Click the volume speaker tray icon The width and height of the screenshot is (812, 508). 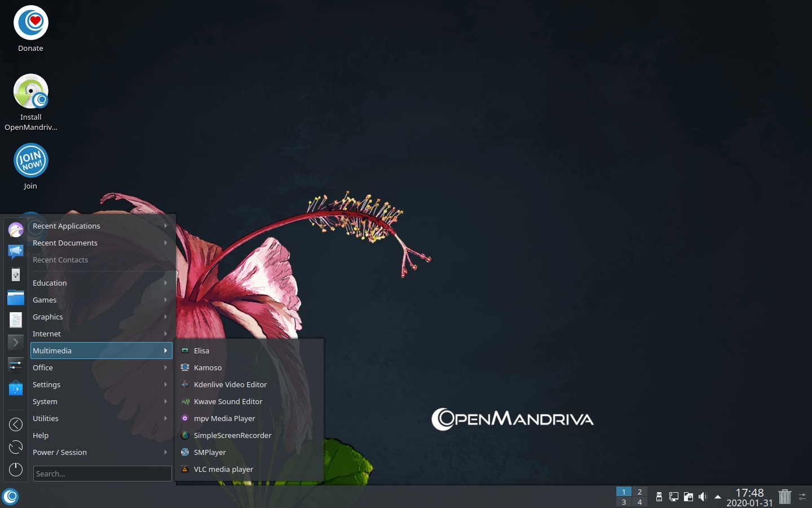click(703, 497)
